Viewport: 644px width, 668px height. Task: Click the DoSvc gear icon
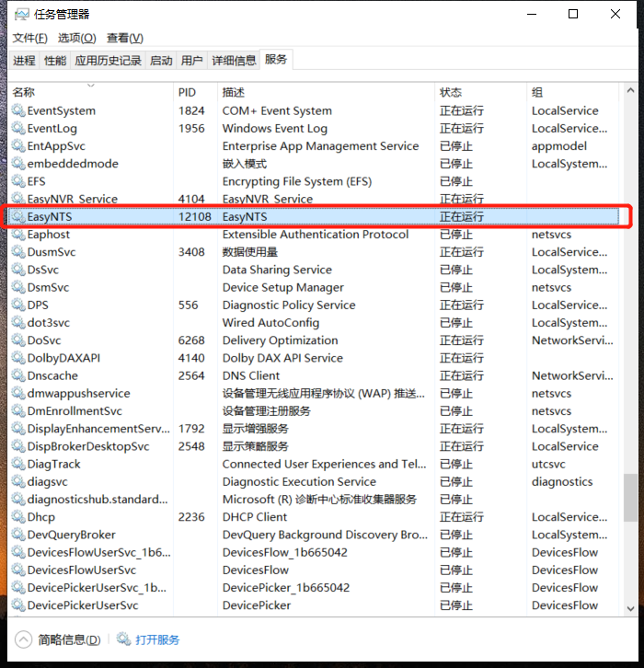coord(18,340)
